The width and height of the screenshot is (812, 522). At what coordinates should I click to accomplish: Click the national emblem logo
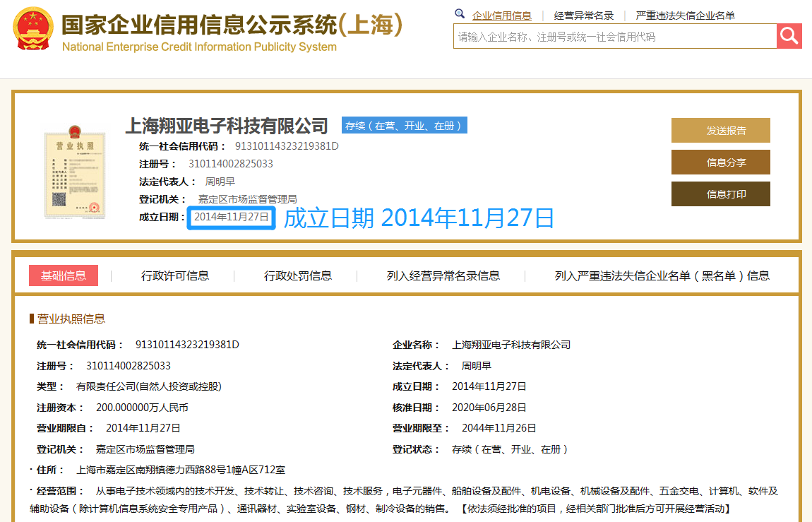[33, 30]
